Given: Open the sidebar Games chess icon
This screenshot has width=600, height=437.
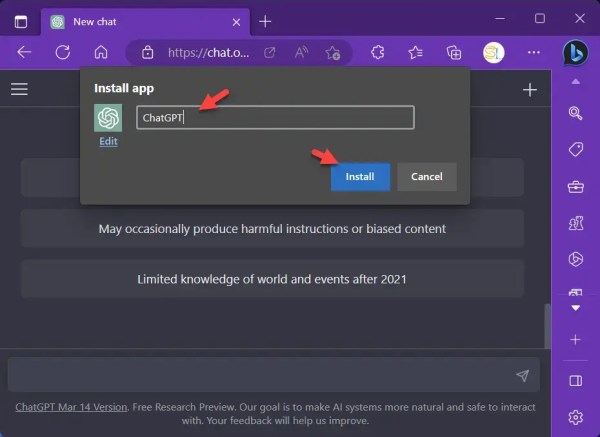Looking at the screenshot, I should (x=576, y=223).
